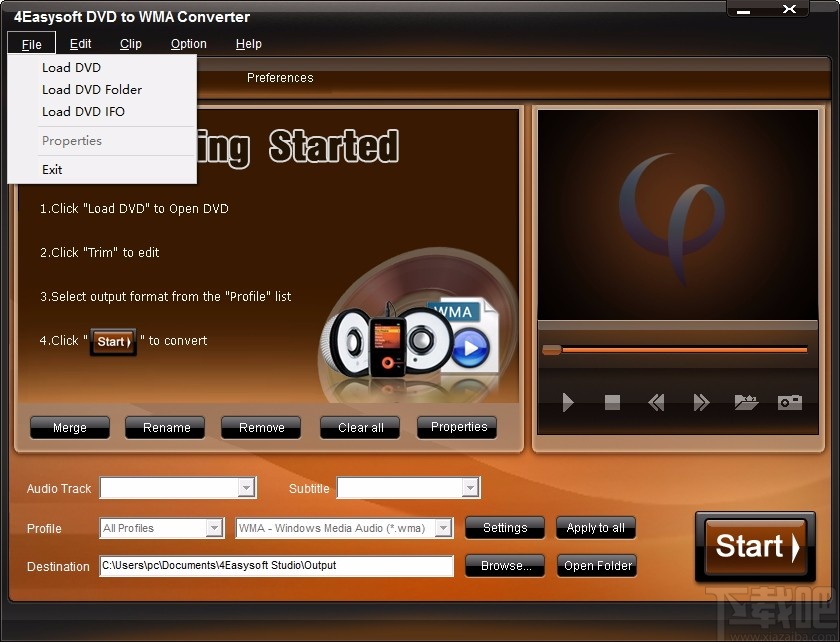This screenshot has width=840, height=642.
Task: Open the File menu
Action: point(30,44)
